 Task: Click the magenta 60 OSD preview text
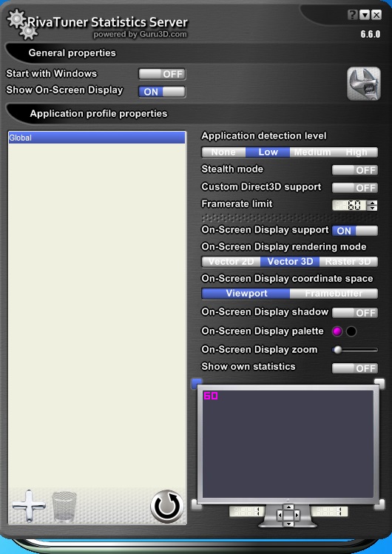click(211, 396)
